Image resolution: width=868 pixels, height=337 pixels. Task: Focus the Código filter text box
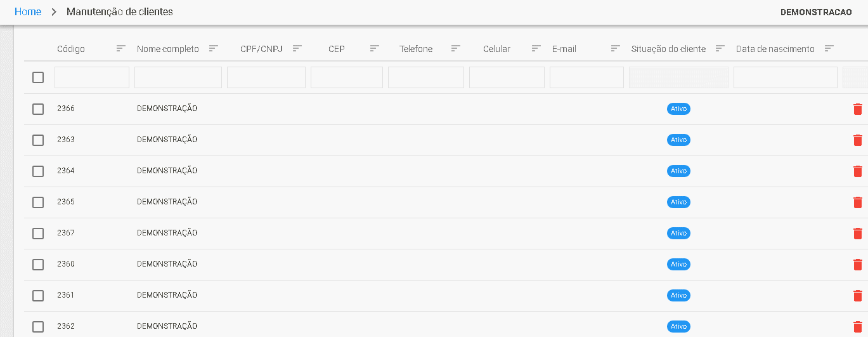click(x=92, y=77)
